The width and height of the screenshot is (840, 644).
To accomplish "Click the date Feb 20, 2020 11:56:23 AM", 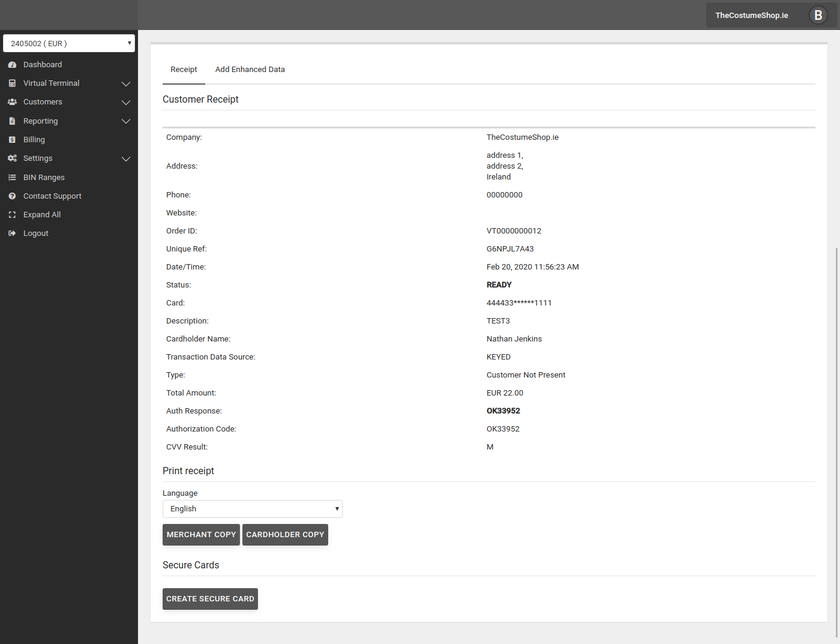I will pos(533,267).
